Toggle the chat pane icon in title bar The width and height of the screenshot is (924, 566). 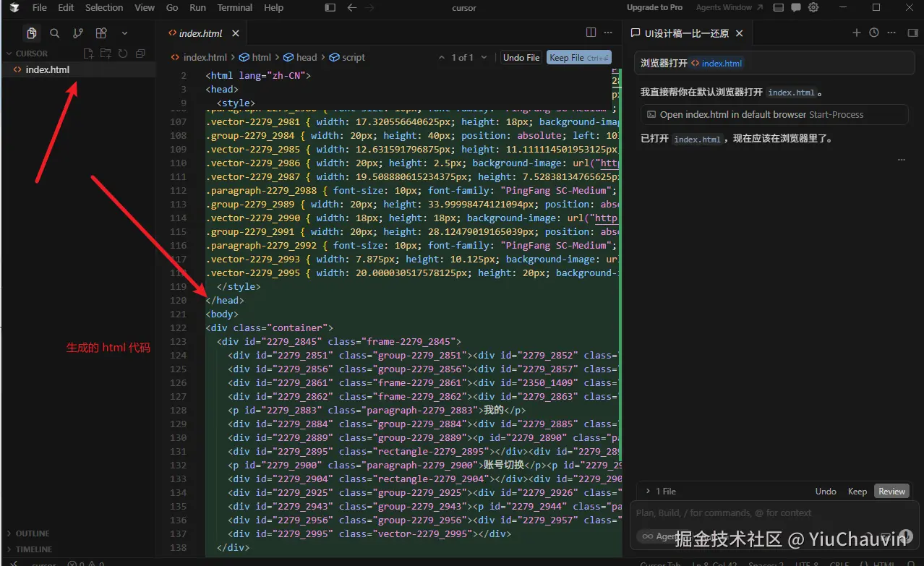(x=796, y=8)
